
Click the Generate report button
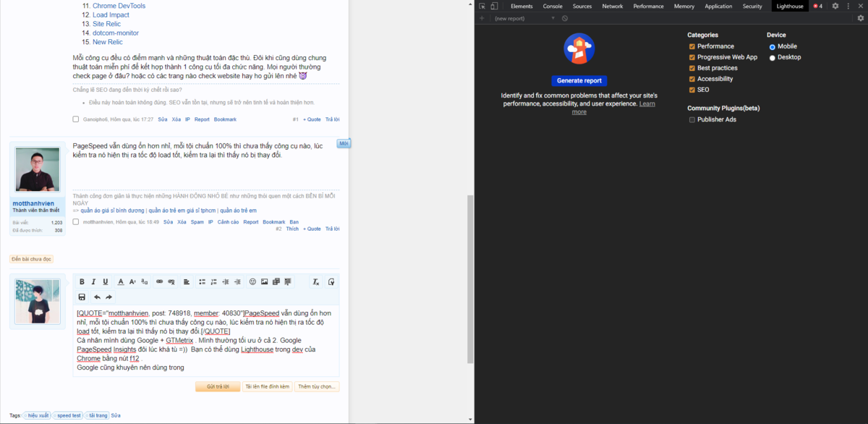tap(579, 80)
